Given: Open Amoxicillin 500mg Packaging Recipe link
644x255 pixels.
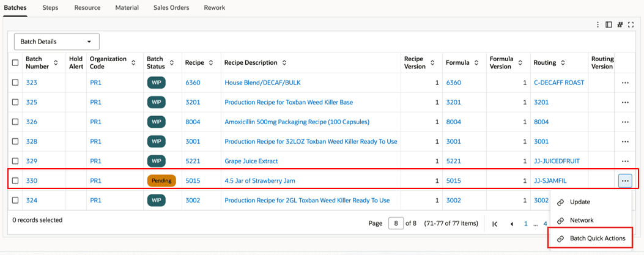Looking at the screenshot, I should point(297,122).
